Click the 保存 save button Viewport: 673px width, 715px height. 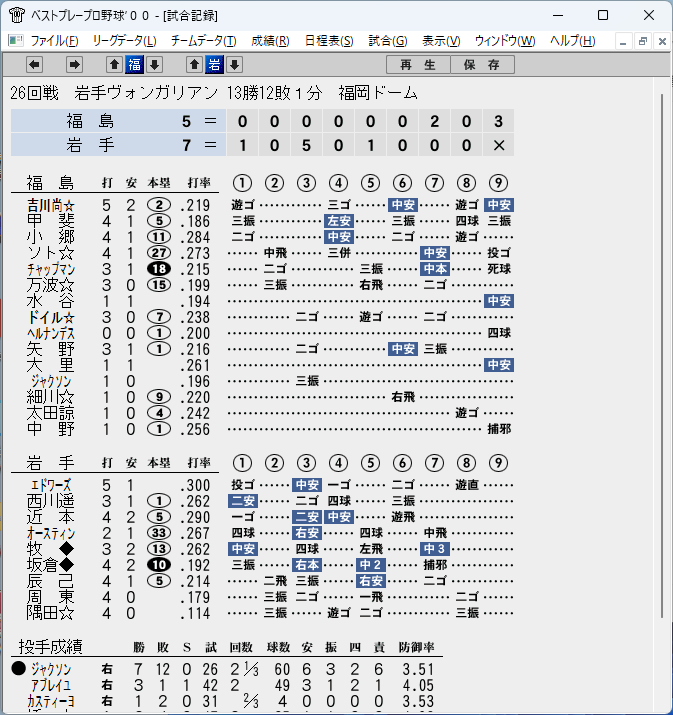pyautogui.click(x=482, y=65)
